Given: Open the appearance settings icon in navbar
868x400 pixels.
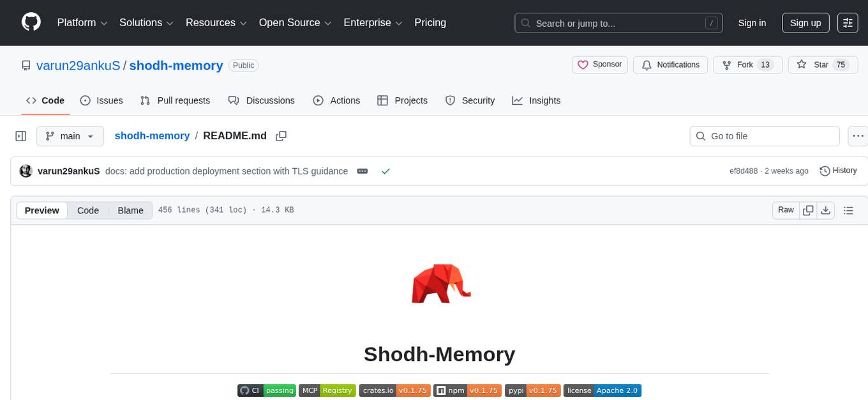Looking at the screenshot, I should [848, 23].
